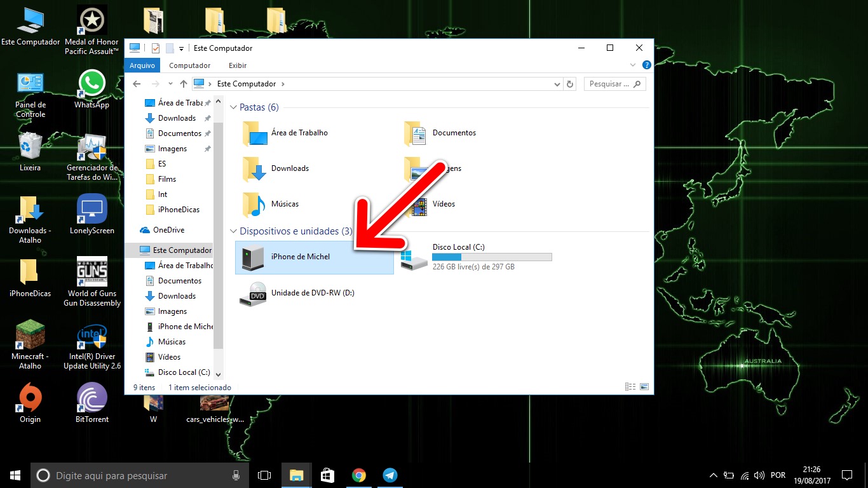Viewport: 868px width, 488px height.
Task: Open the address bar history dropdown
Action: point(557,84)
